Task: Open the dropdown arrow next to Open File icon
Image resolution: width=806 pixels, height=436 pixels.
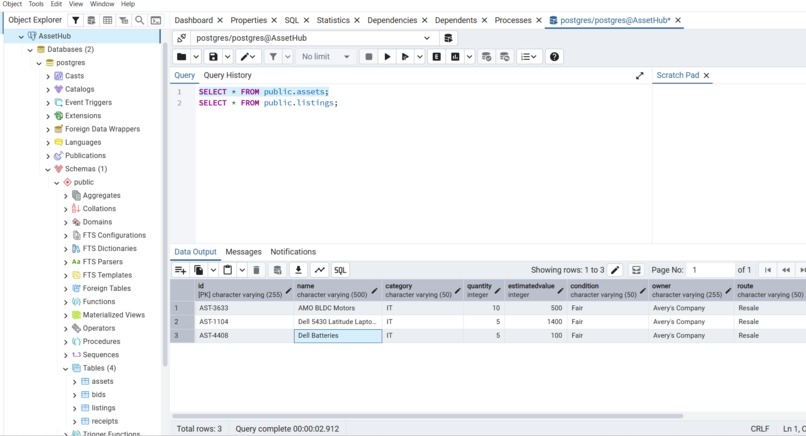Action: click(196, 57)
